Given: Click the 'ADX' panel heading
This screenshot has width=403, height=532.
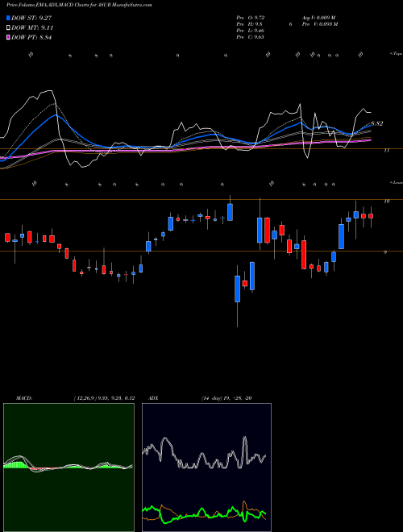Looking at the screenshot, I should tap(153, 398).
